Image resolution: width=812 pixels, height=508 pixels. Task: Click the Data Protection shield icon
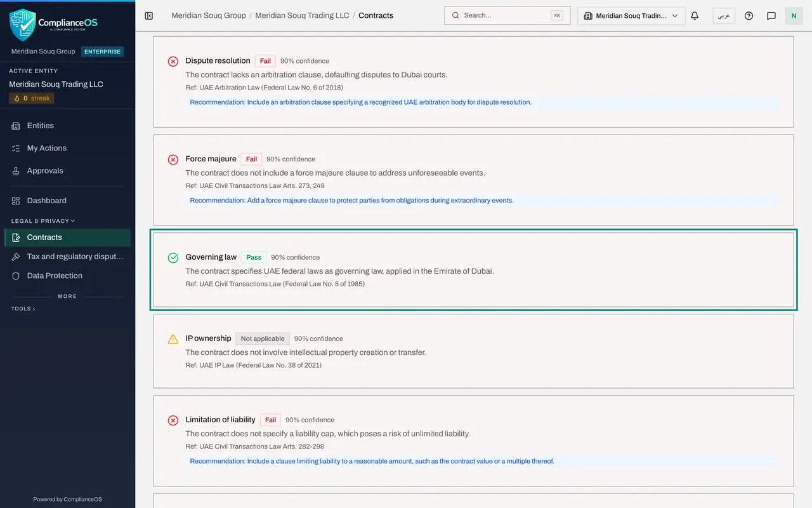[x=16, y=276]
